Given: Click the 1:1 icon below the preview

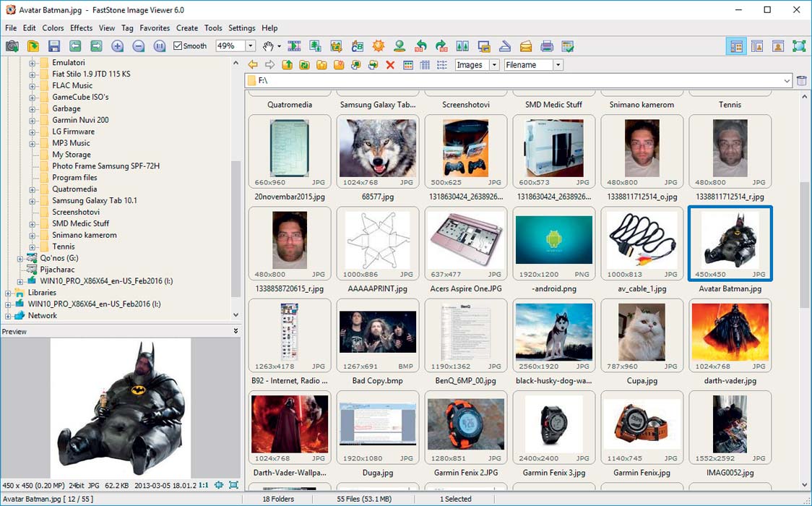Looking at the screenshot, I should point(204,485).
